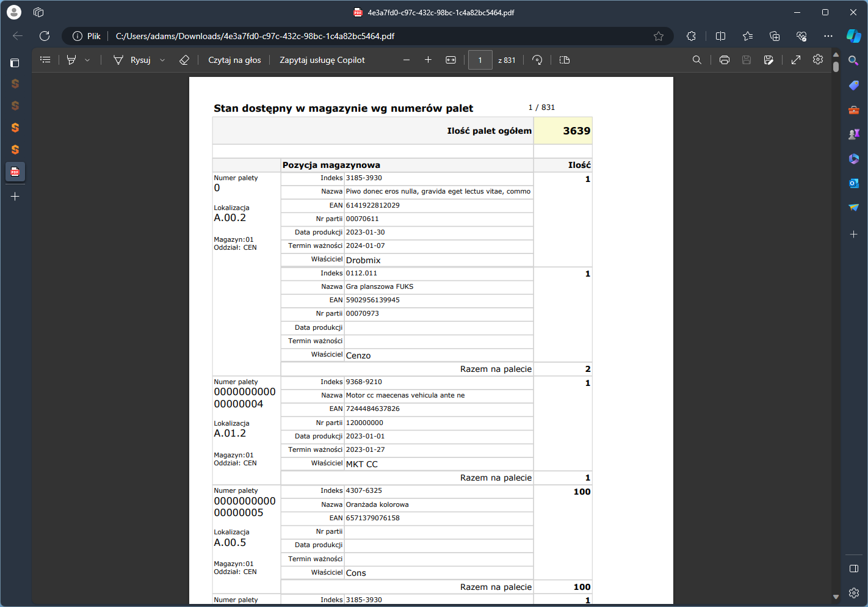Click the EAN value 6141922812029
This screenshot has height=607, width=868.
tap(373, 205)
